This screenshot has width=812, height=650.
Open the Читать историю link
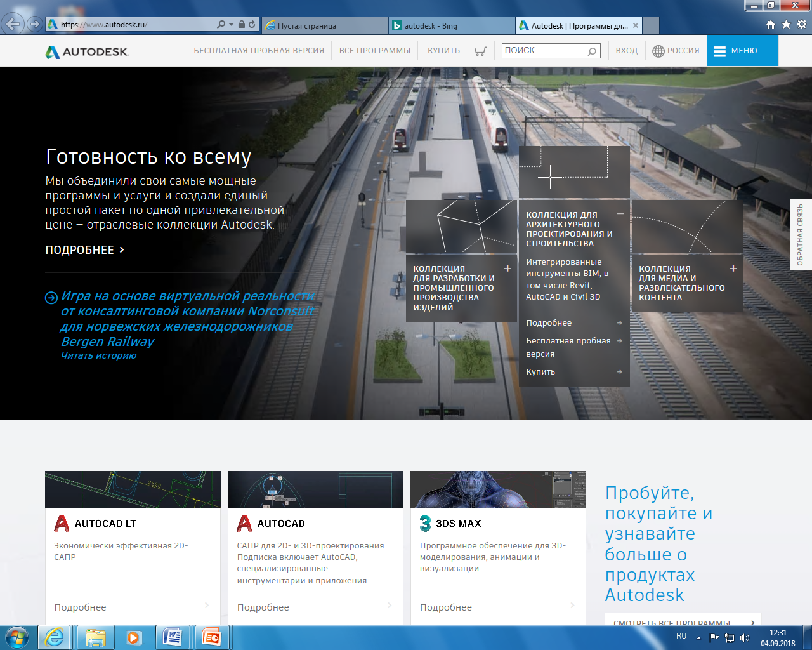tap(98, 355)
